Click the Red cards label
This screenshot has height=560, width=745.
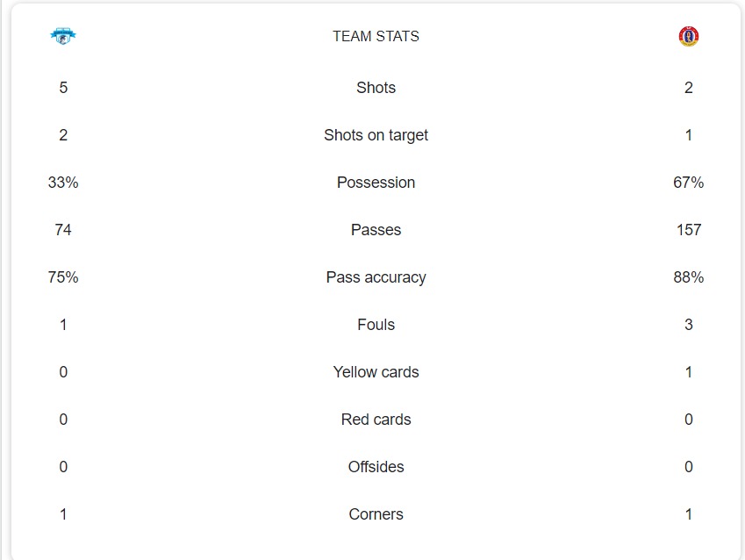pos(376,420)
